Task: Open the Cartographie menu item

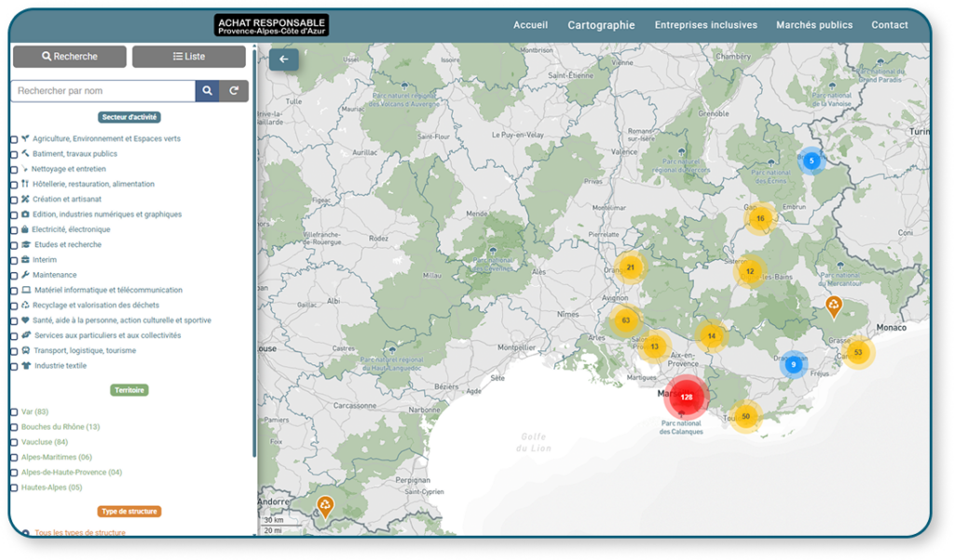Action: click(601, 25)
